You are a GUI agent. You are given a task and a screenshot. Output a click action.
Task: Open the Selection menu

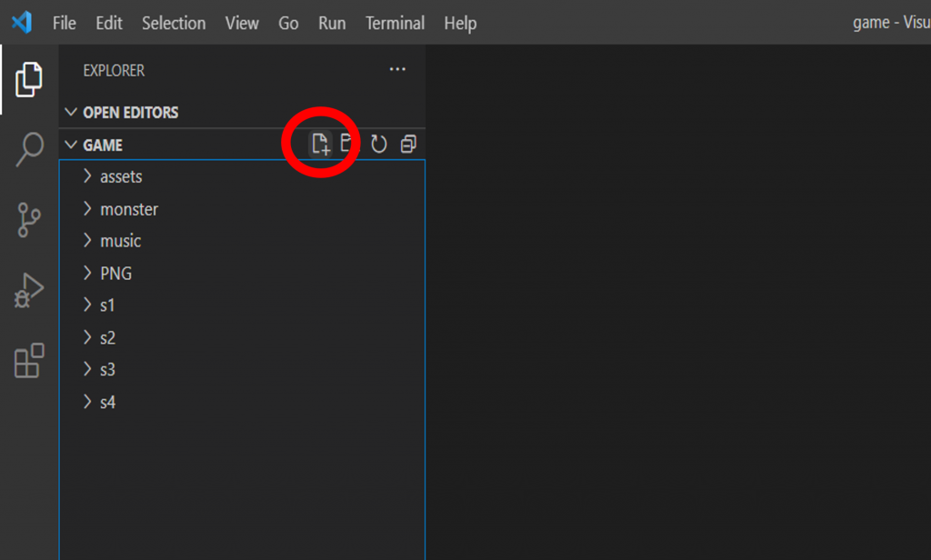[x=174, y=23]
